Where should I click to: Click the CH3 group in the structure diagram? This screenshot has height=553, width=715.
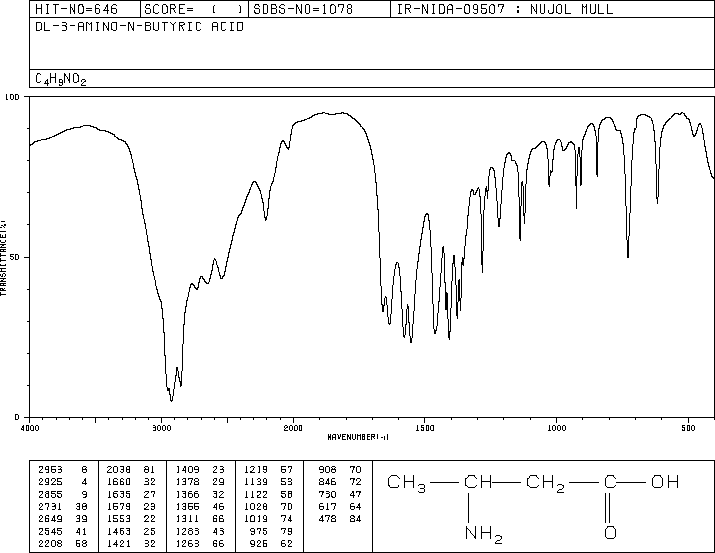click(406, 483)
